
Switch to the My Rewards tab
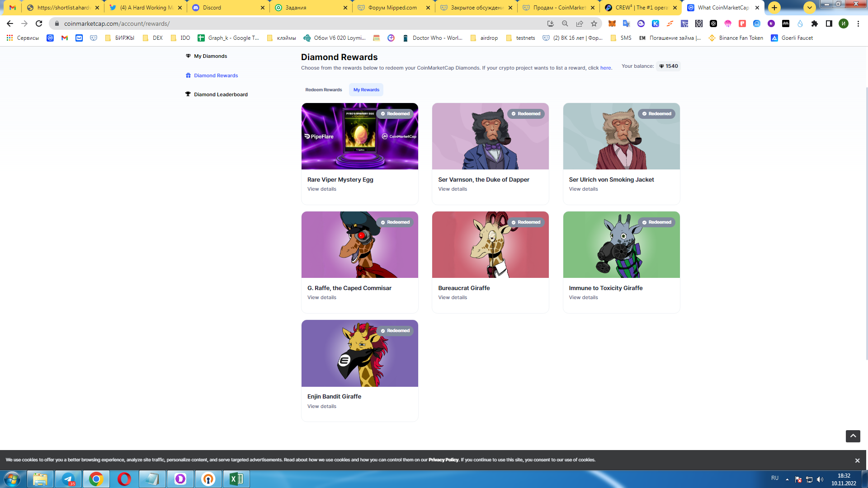pos(366,90)
